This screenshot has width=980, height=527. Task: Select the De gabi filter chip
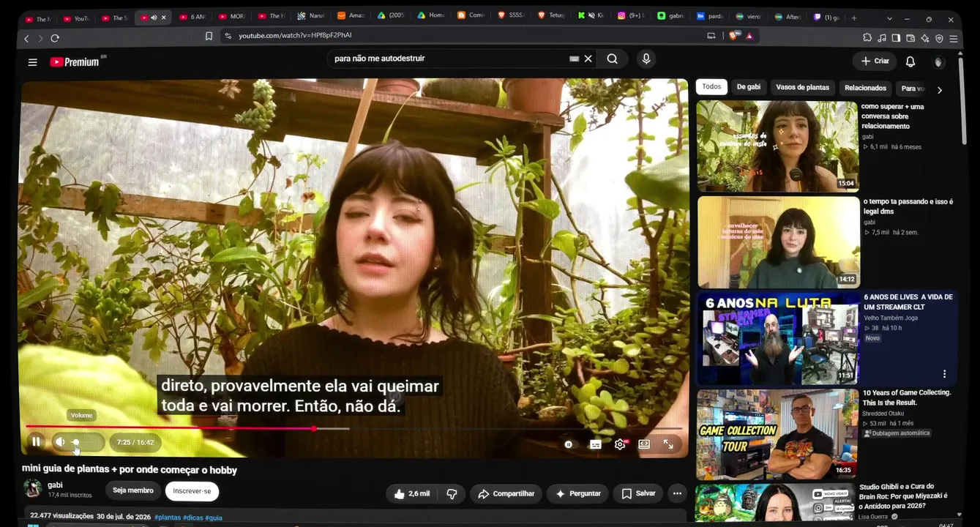(x=748, y=87)
